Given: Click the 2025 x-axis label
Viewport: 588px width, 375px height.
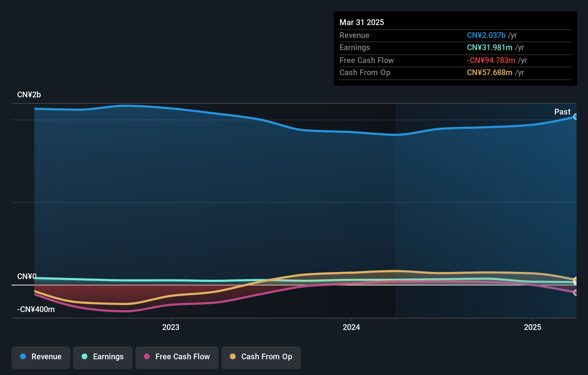Looking at the screenshot, I should [x=532, y=327].
